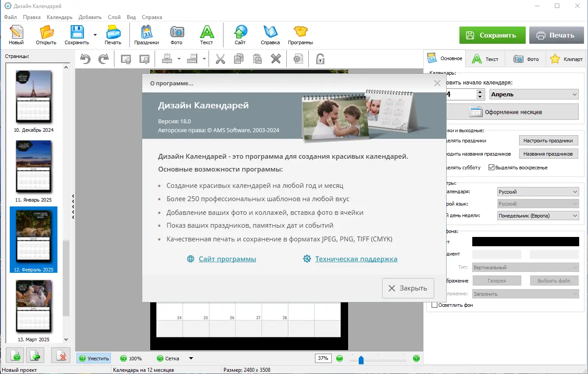Send the layer backward with the down-arrow icon
588x374 pixels.
pos(144,58)
